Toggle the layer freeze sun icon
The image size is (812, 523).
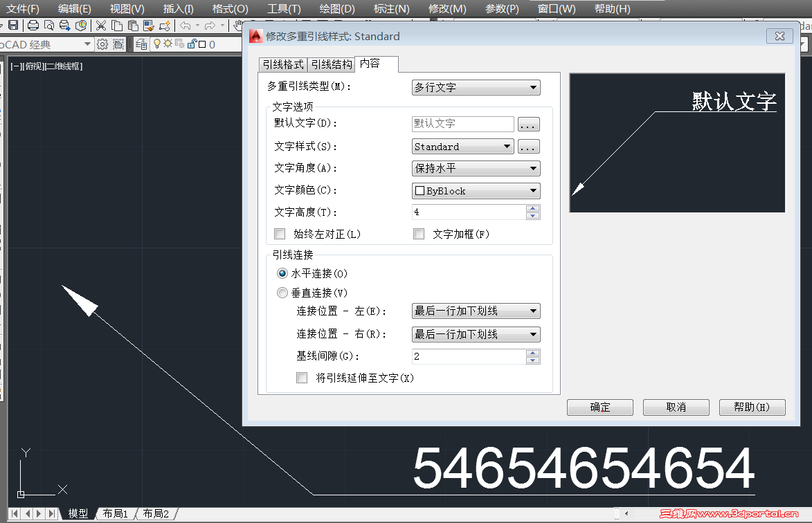168,44
